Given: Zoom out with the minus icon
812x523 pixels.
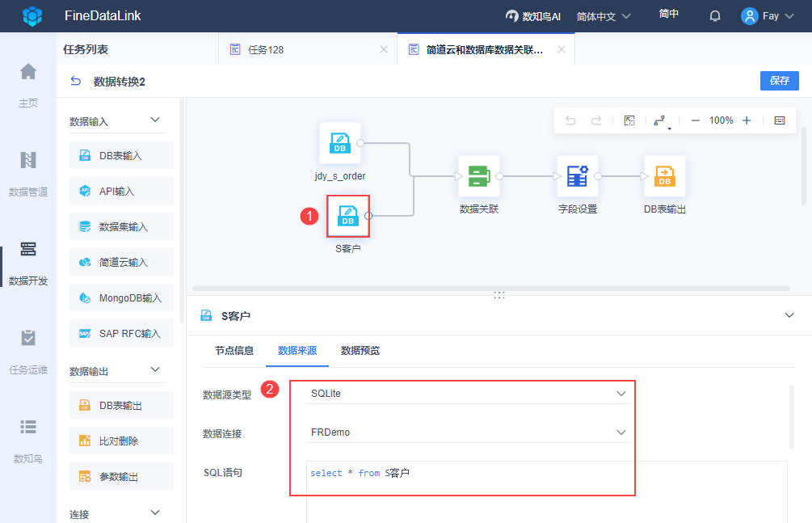Looking at the screenshot, I should click(x=696, y=120).
